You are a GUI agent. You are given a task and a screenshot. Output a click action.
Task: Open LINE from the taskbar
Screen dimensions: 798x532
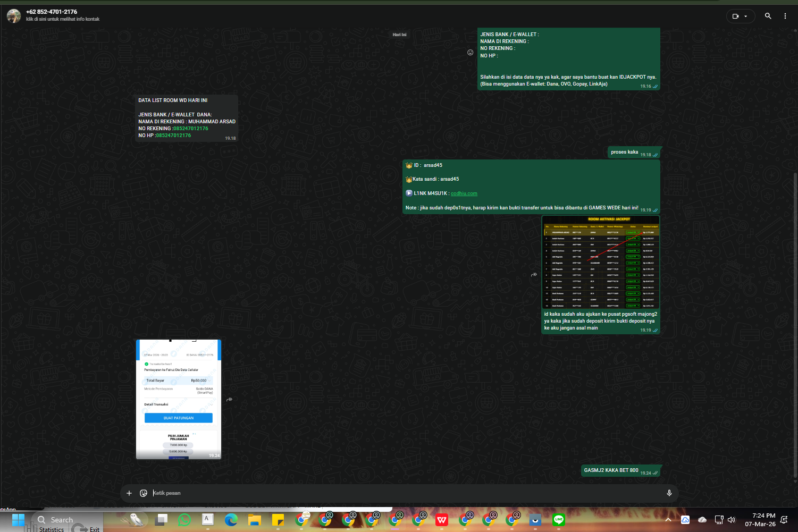point(559,520)
